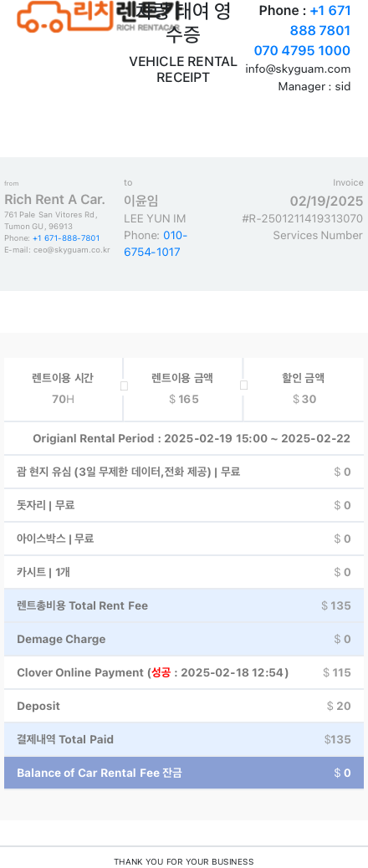Image resolution: width=368 pixels, height=868 pixels.
Task: Click the 돗자리 무료 row
Action: tap(184, 505)
